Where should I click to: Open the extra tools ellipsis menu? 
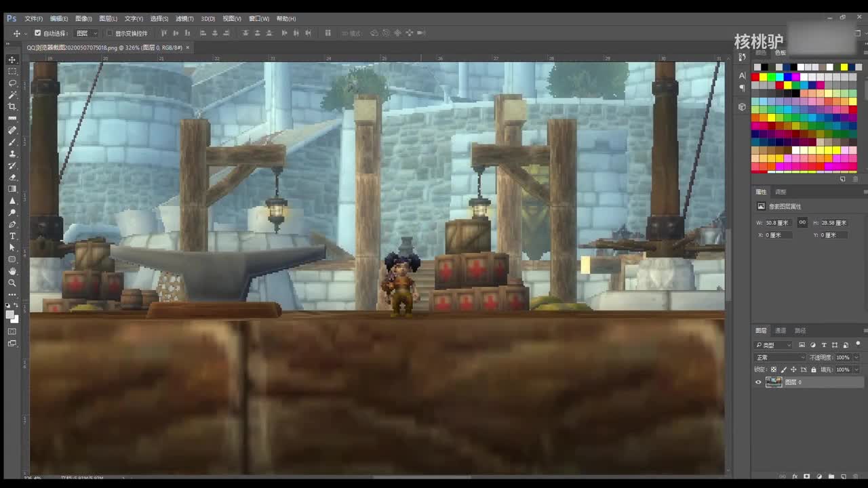(12, 295)
